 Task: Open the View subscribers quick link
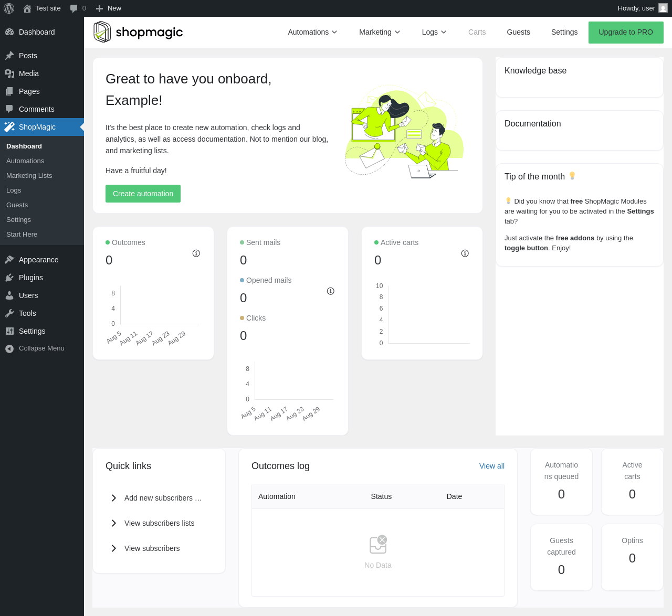pyautogui.click(x=152, y=548)
